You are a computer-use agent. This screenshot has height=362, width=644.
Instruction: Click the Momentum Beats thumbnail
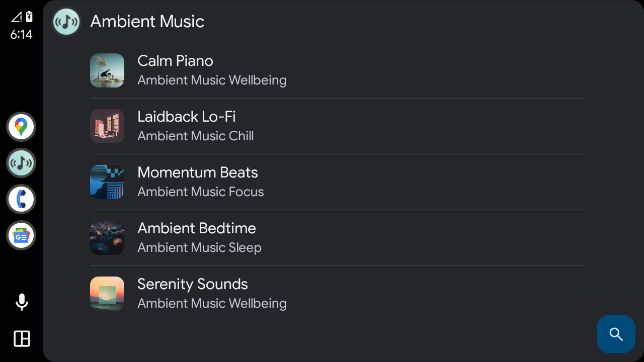[x=107, y=182]
